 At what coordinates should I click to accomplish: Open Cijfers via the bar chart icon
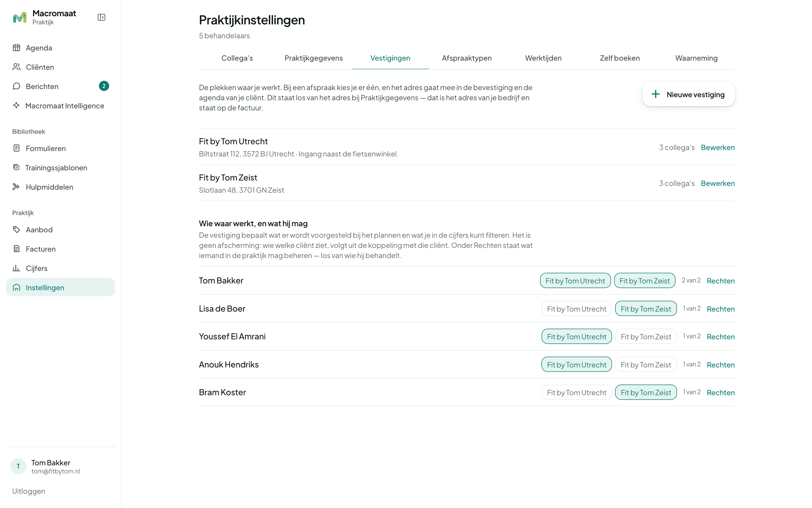(x=17, y=268)
